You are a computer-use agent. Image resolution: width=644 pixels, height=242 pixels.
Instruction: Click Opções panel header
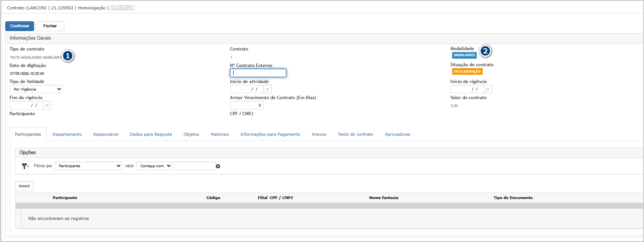28,153
